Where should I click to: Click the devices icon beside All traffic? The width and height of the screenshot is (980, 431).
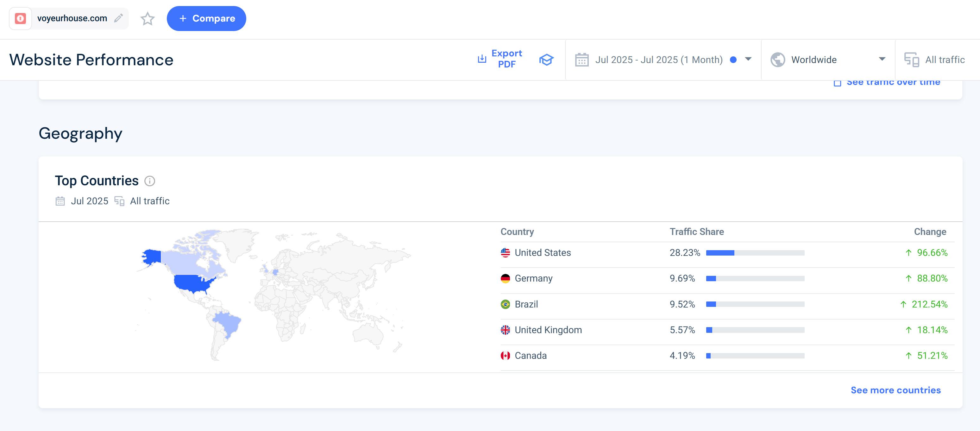click(912, 60)
